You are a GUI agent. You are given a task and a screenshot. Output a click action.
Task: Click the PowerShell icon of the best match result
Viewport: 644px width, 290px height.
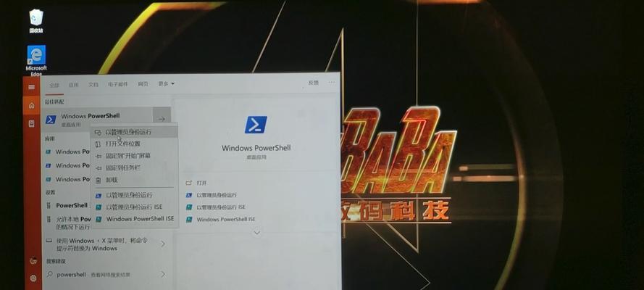click(51, 120)
